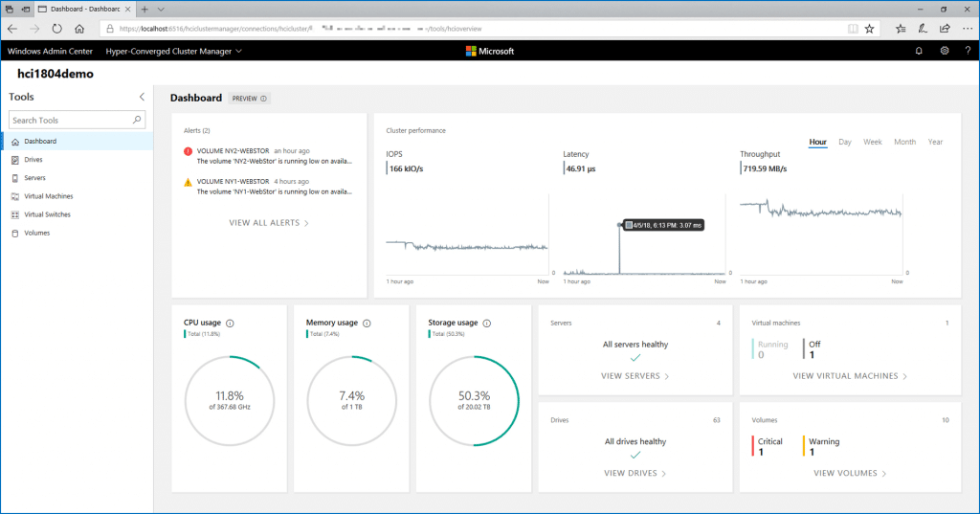Go to Windows Admin Center home
Viewport: 980px width, 514px height.
pos(50,52)
